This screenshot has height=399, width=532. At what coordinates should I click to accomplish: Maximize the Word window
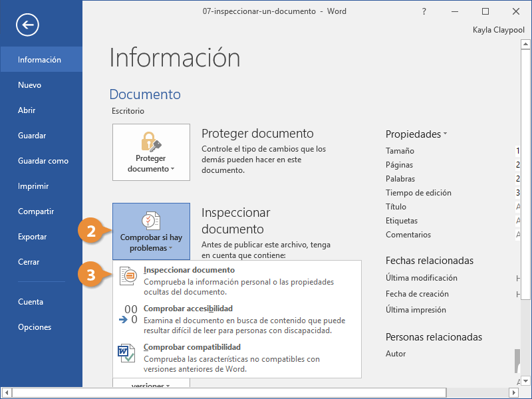485,11
